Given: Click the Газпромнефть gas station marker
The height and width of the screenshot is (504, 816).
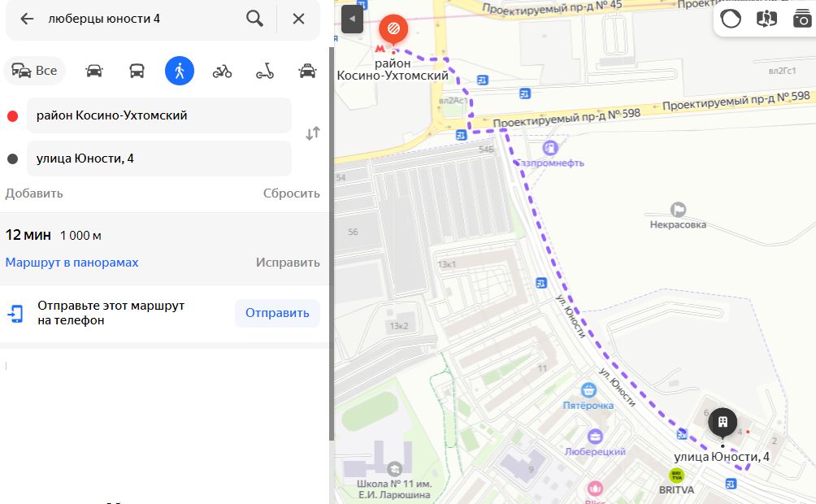Looking at the screenshot, I should click(550, 148).
